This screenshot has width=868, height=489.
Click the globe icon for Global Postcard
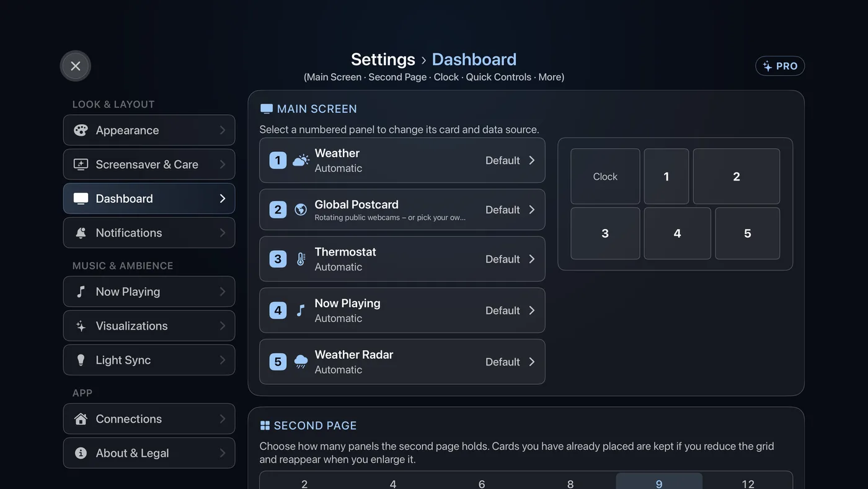301,210
